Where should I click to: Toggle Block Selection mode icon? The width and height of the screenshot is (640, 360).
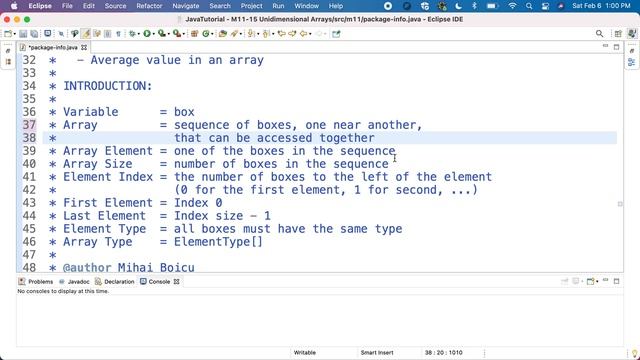pos(107,34)
